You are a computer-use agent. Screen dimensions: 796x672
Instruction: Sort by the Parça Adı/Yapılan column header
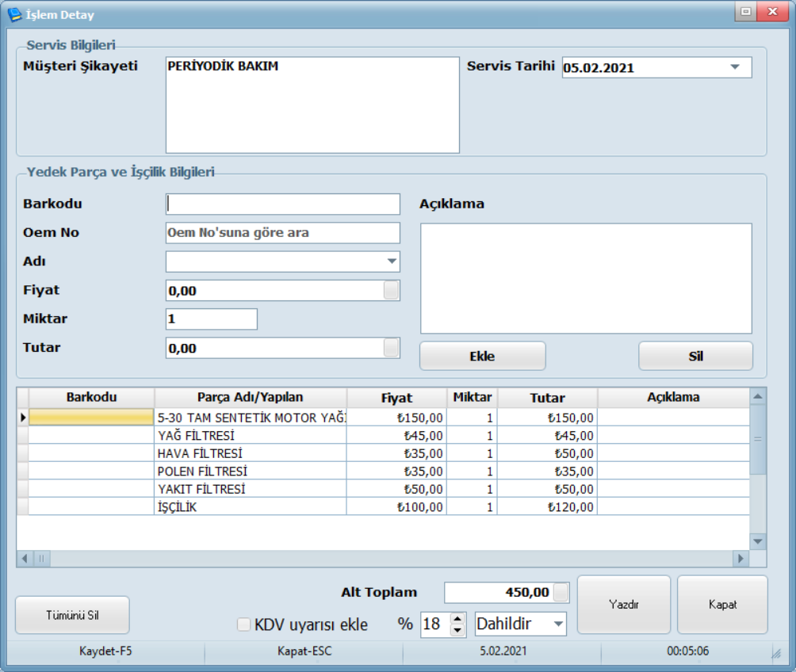tap(251, 397)
